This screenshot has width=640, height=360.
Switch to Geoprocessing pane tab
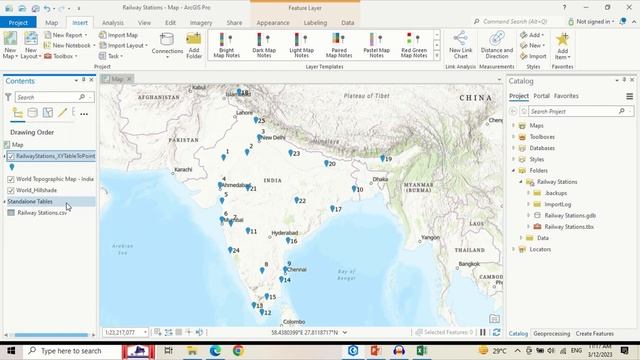551,333
